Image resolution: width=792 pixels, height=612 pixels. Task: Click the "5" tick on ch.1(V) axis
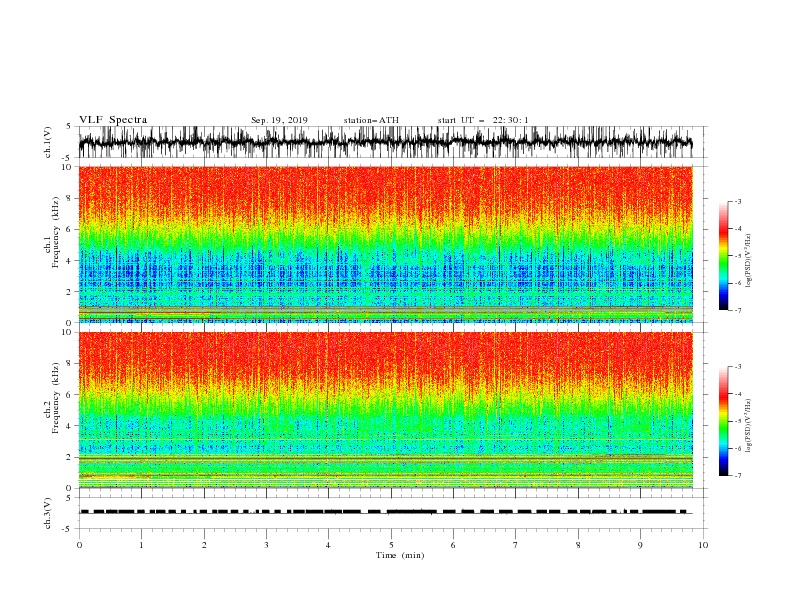pyautogui.click(x=69, y=127)
